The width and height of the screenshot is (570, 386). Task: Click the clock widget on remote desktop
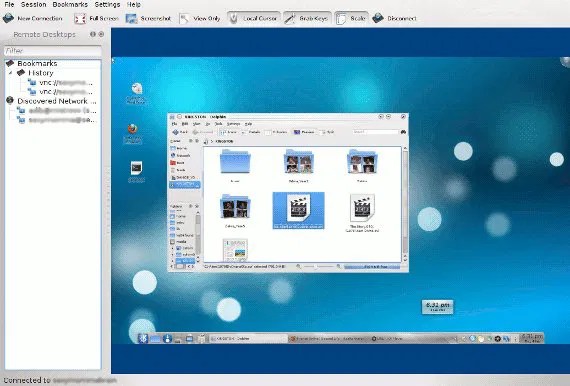(437, 307)
